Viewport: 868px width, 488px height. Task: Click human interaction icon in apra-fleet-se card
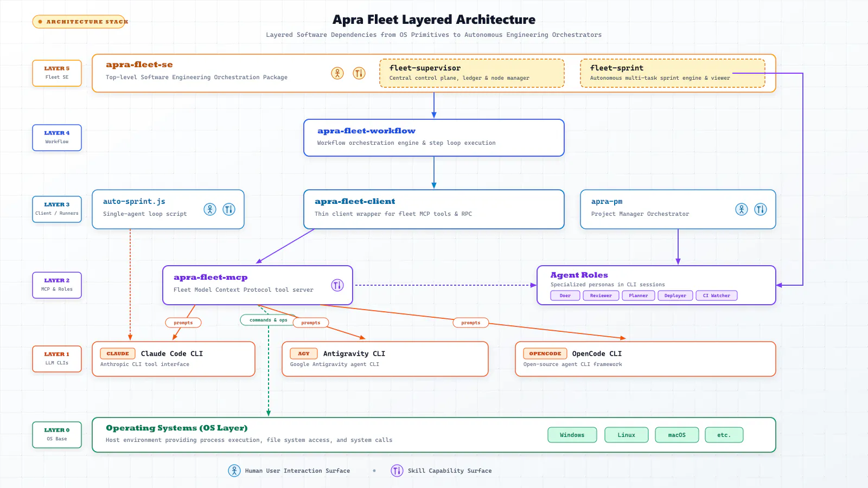(x=337, y=73)
